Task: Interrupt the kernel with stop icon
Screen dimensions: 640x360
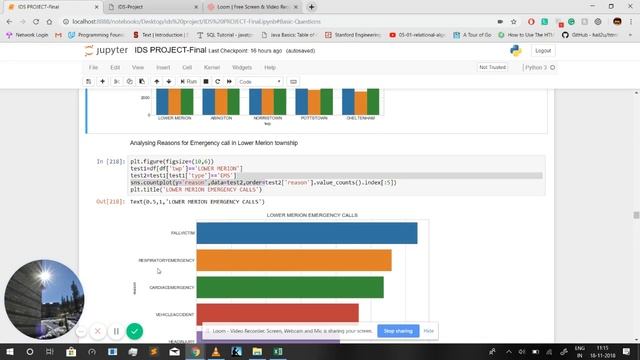Action: (x=206, y=82)
